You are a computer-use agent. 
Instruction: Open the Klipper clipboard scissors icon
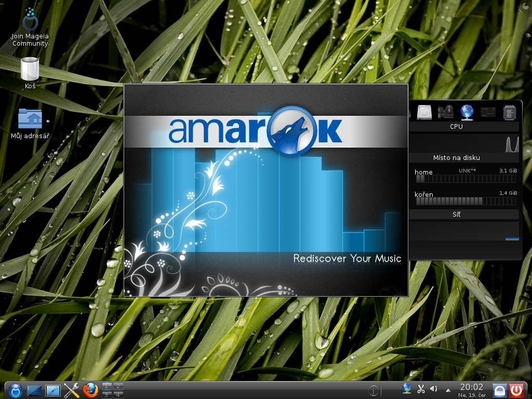point(421,389)
